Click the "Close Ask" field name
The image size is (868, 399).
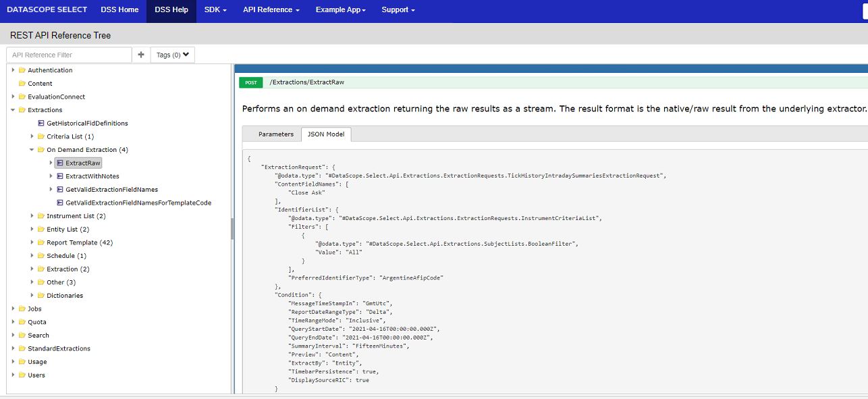point(306,192)
